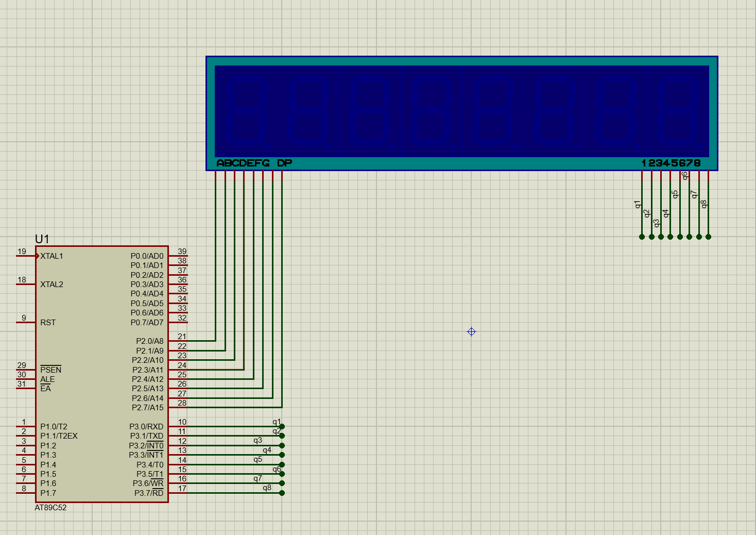This screenshot has width=756, height=535.
Task: Click the wire terminal dot at P3.0/RXD wire end
Action: 282,427
